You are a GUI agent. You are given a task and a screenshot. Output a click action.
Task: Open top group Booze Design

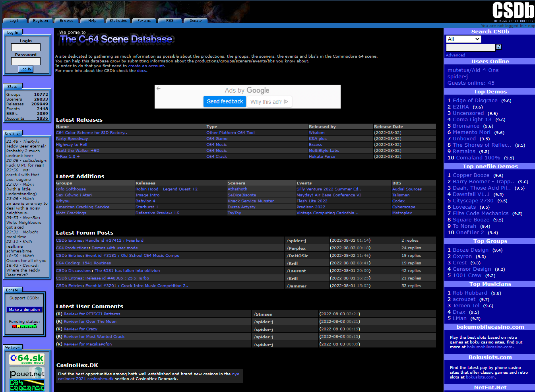471,250
